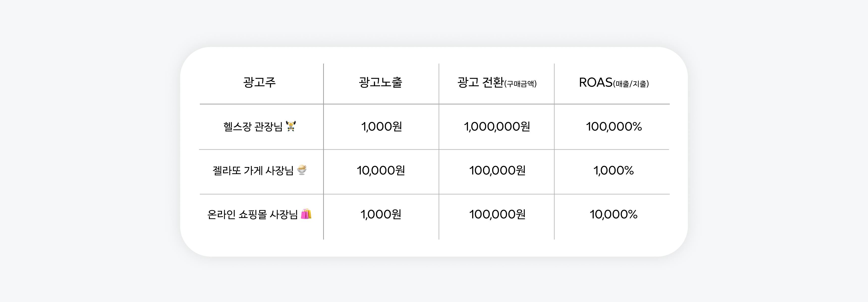868x302 pixels.
Task: Click the 1,000% ROAS value
Action: (x=613, y=171)
